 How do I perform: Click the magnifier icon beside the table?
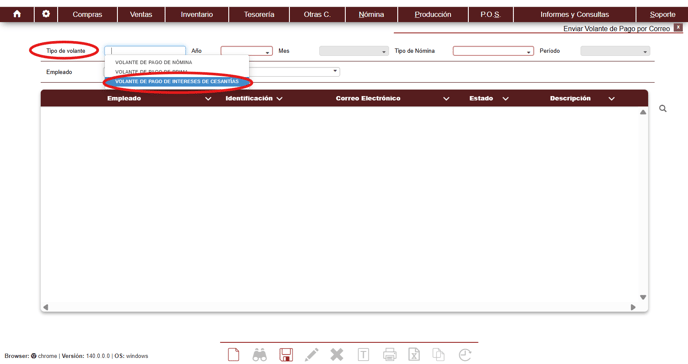[x=663, y=108]
